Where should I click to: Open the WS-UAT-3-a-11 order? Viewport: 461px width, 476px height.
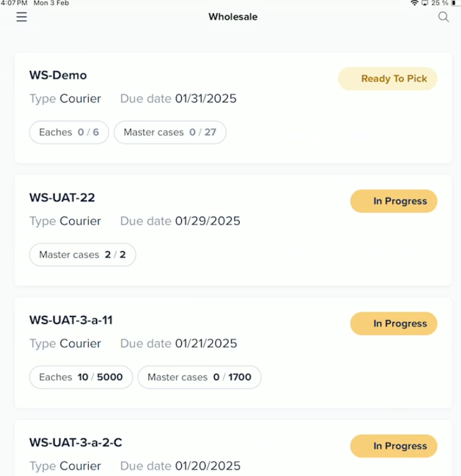[70, 320]
